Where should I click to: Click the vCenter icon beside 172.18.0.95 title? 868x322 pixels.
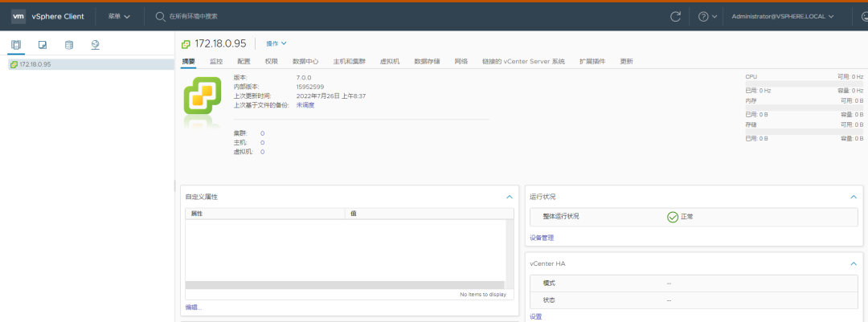(186, 43)
